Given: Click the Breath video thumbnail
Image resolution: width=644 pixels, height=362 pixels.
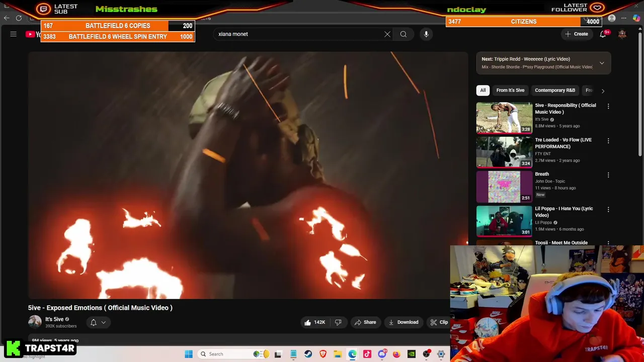Looking at the screenshot, I should tap(504, 186).
